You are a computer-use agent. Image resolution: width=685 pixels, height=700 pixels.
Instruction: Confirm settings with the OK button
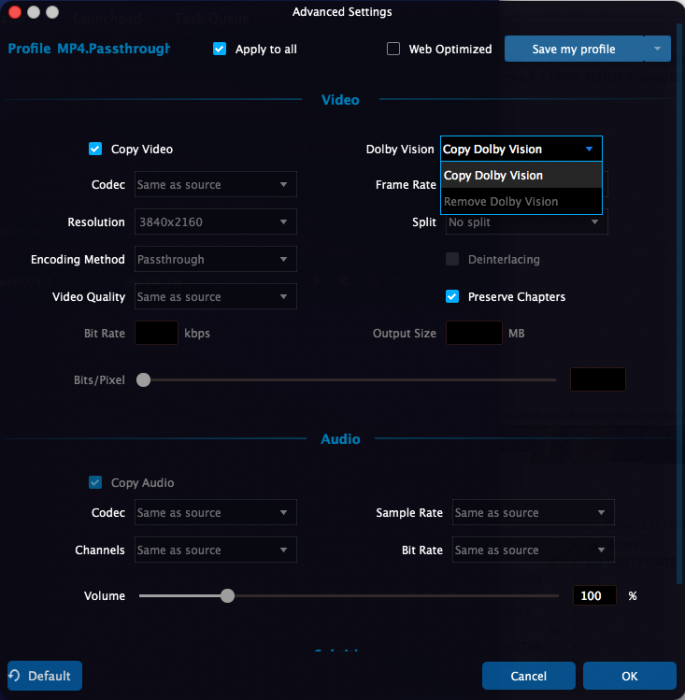pyautogui.click(x=630, y=676)
